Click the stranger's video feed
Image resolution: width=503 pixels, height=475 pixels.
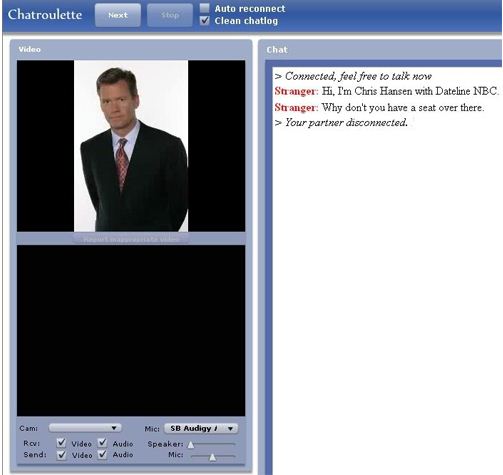click(x=131, y=146)
